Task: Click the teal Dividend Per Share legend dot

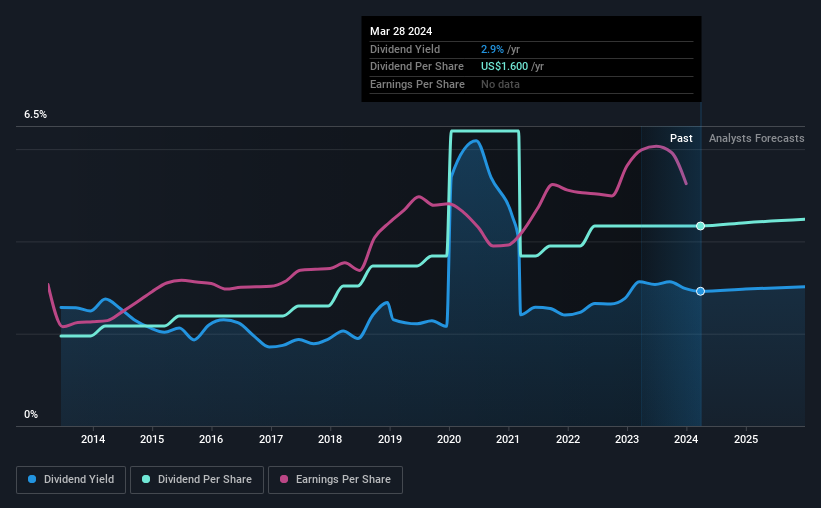Action: click(146, 479)
